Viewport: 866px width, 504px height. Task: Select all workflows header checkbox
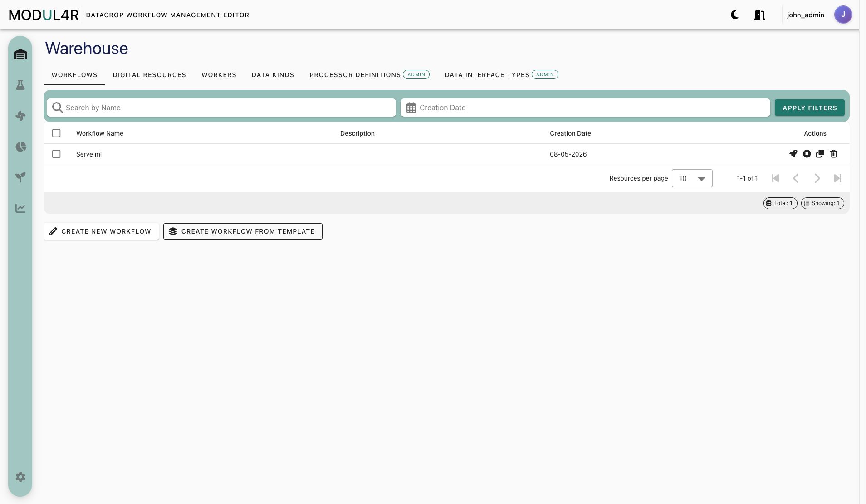pos(56,133)
